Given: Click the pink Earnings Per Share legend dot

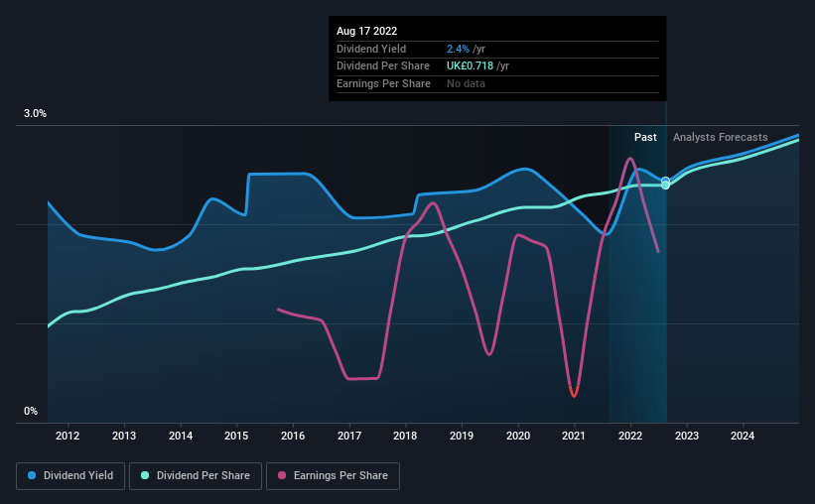Looking at the screenshot, I should tap(282, 475).
